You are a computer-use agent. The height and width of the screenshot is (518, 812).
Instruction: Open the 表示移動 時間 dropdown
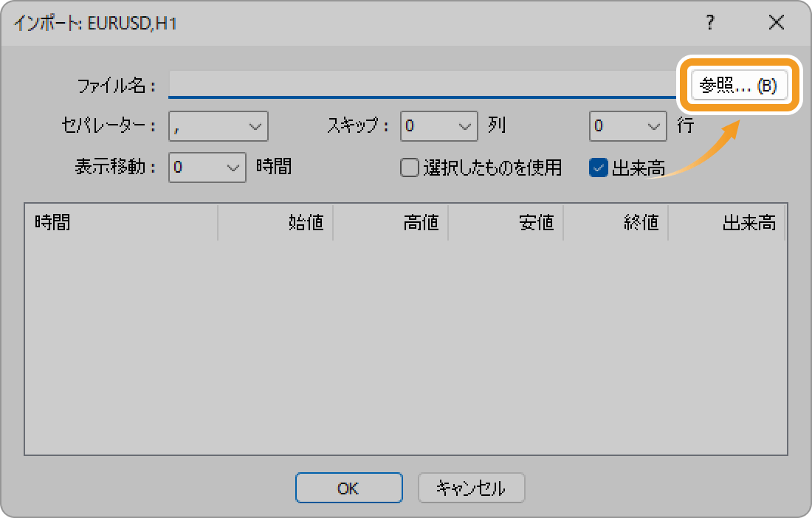point(207,168)
